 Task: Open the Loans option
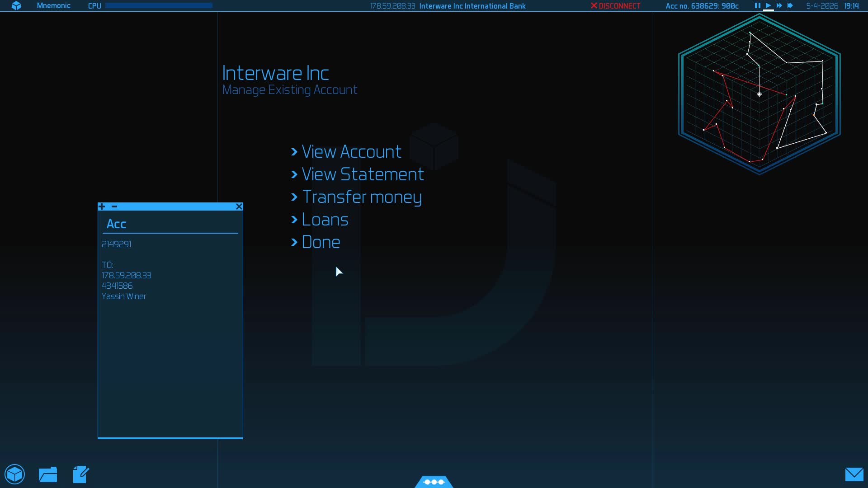pos(324,220)
